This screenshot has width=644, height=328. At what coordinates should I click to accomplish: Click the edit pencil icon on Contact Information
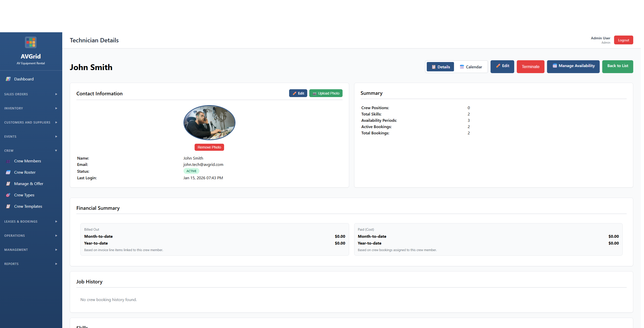click(294, 93)
